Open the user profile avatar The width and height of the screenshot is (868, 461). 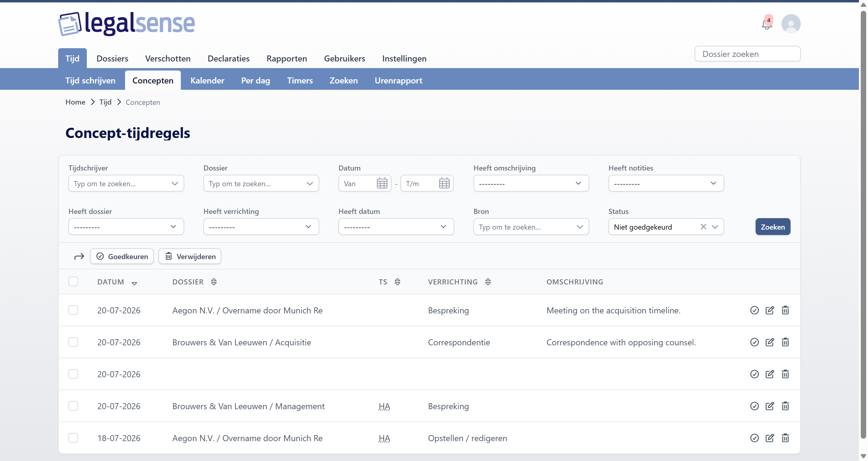791,24
